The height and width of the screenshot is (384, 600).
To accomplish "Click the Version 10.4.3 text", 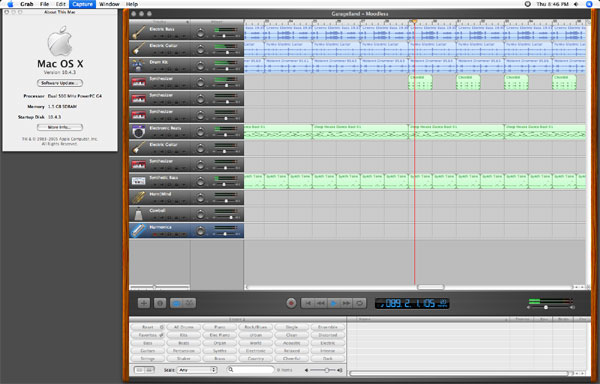I will [x=60, y=72].
